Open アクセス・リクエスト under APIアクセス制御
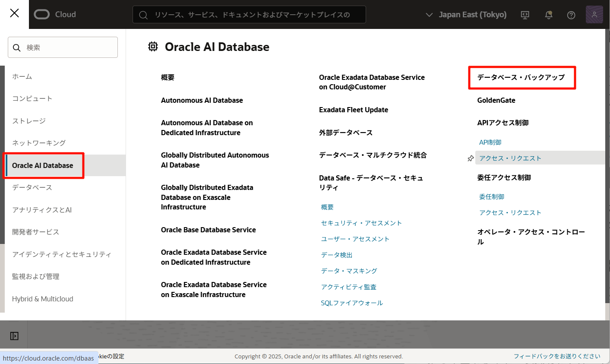 [510, 158]
